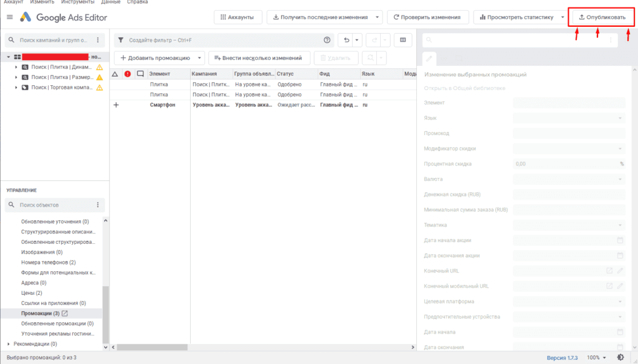
Task: Open Конечный URL external link icon
Action: (x=609, y=271)
